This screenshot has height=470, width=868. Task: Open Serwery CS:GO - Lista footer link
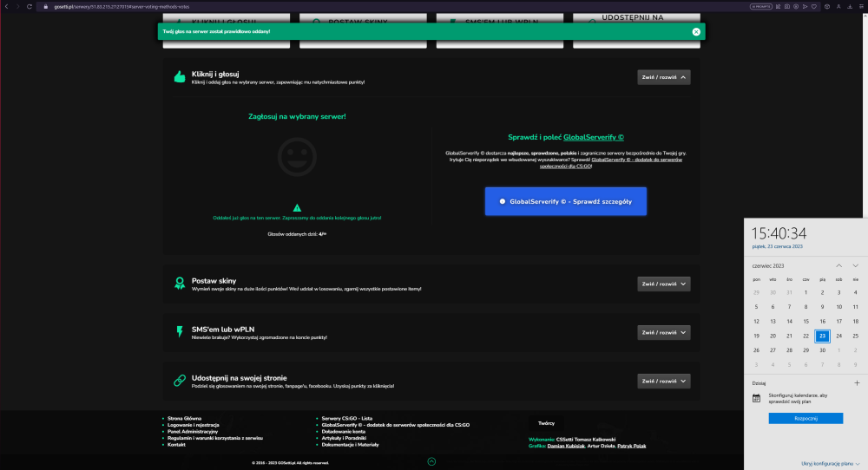coord(347,419)
